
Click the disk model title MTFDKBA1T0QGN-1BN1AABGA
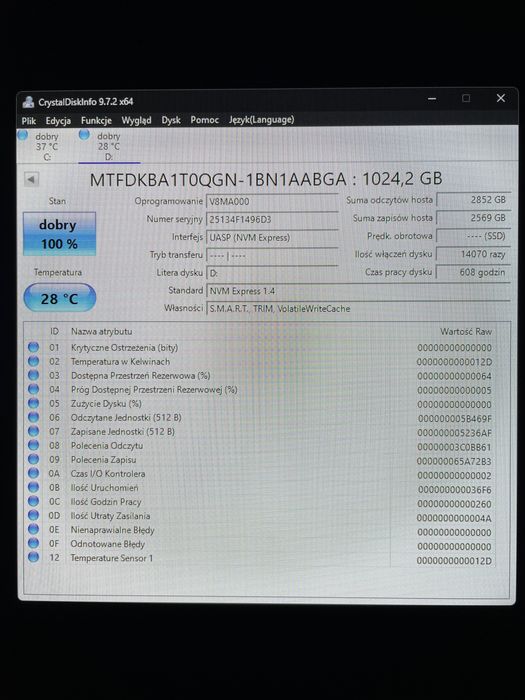[x=218, y=179]
